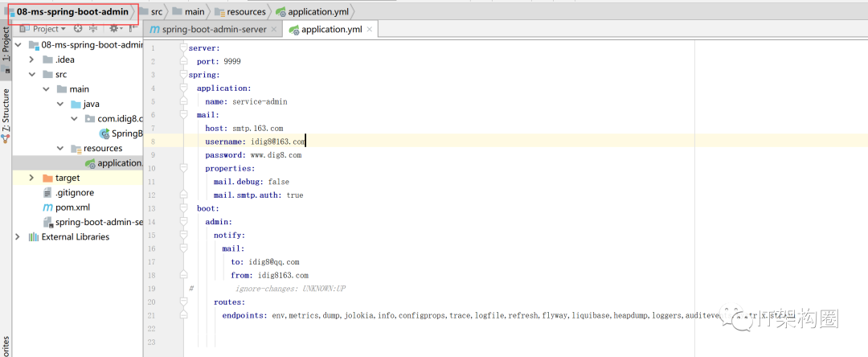Fold the routes: block at line 20
868x357 pixels.
[x=183, y=302]
